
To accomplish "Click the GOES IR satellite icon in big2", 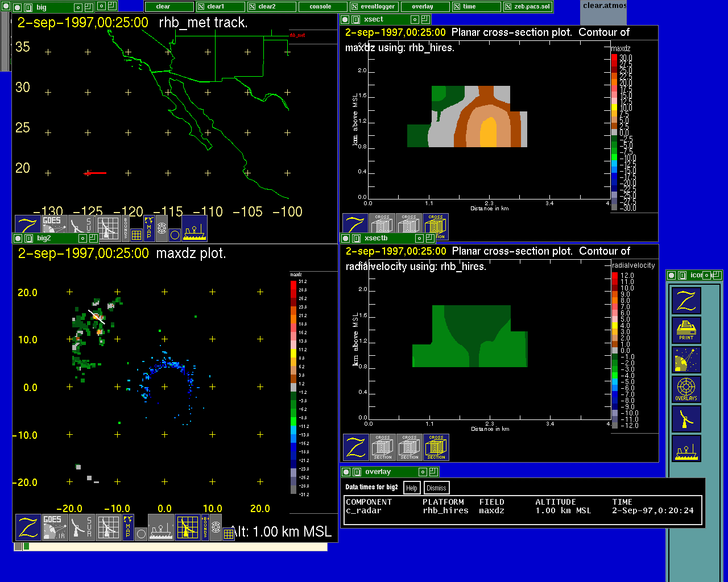I will coord(55,527).
